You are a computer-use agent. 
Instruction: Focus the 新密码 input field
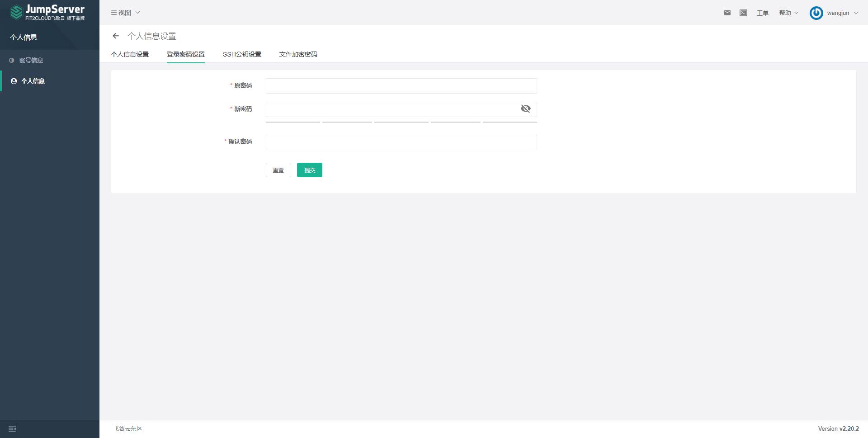click(x=401, y=109)
